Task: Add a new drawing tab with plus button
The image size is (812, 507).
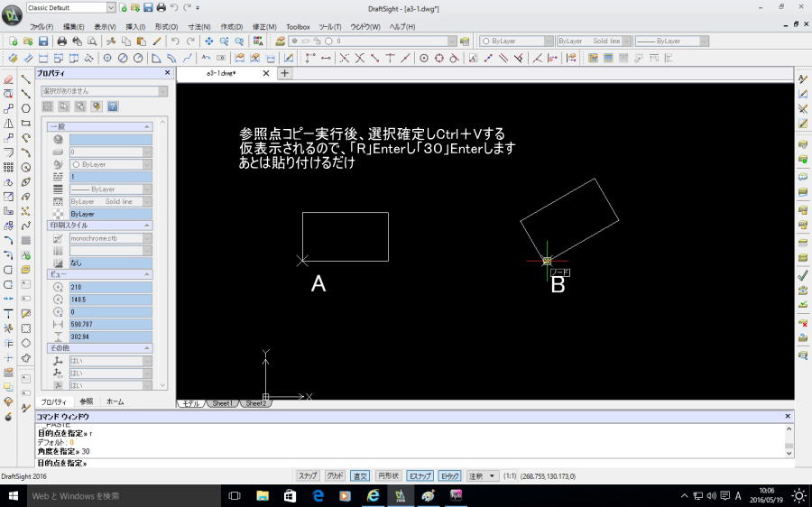Action: point(284,73)
